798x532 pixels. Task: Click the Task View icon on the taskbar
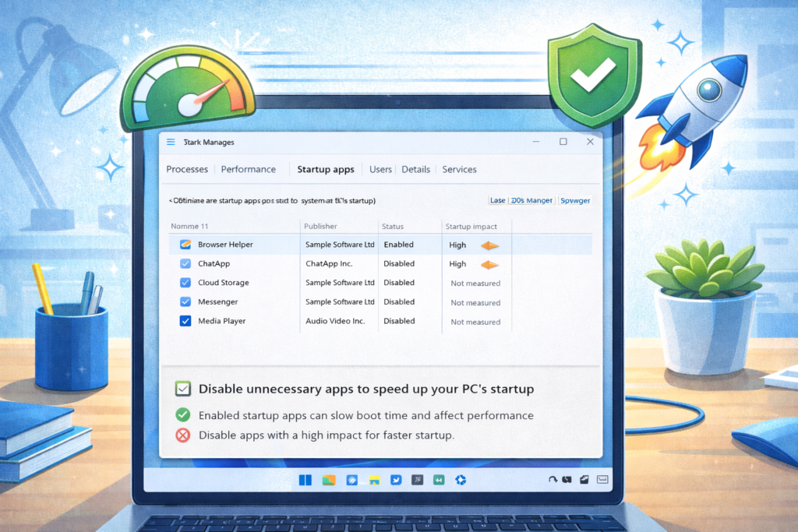coord(305,480)
